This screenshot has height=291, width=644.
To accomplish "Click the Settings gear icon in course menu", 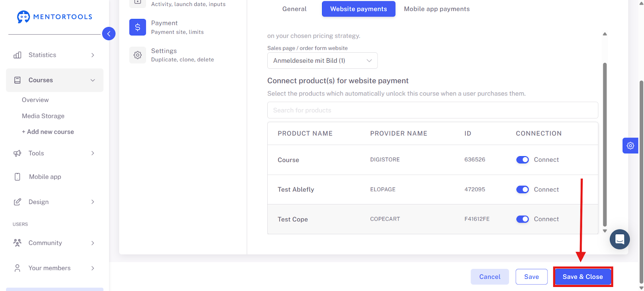I will [138, 55].
